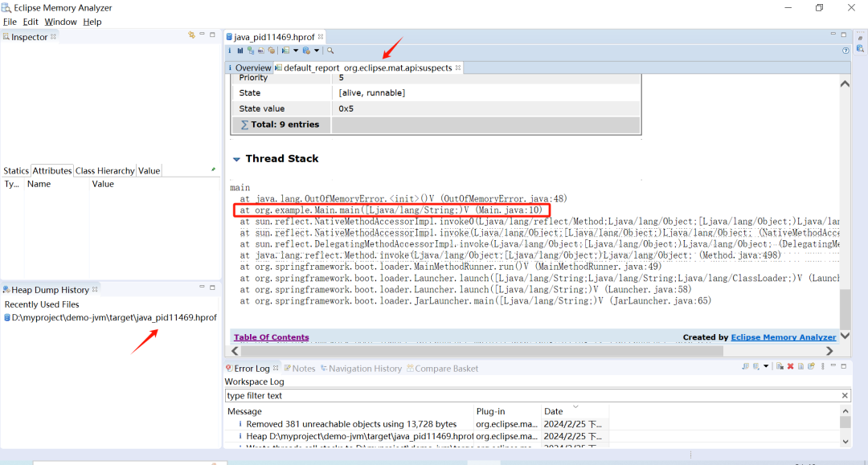Click the Total: 9 entries row
This screenshot has width=868, height=465.
(436, 124)
